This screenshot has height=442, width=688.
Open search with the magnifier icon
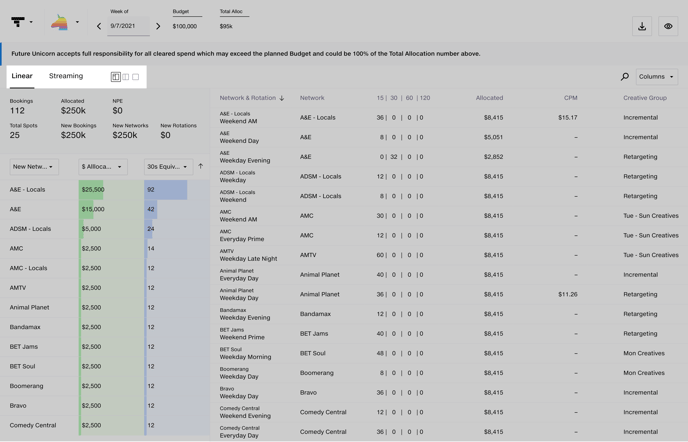[624, 76]
